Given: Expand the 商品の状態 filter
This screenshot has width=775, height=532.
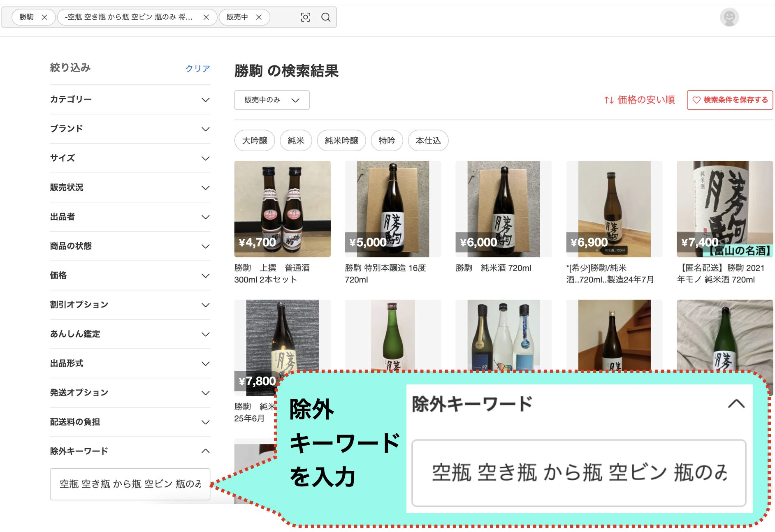Looking at the screenshot, I should (x=130, y=246).
